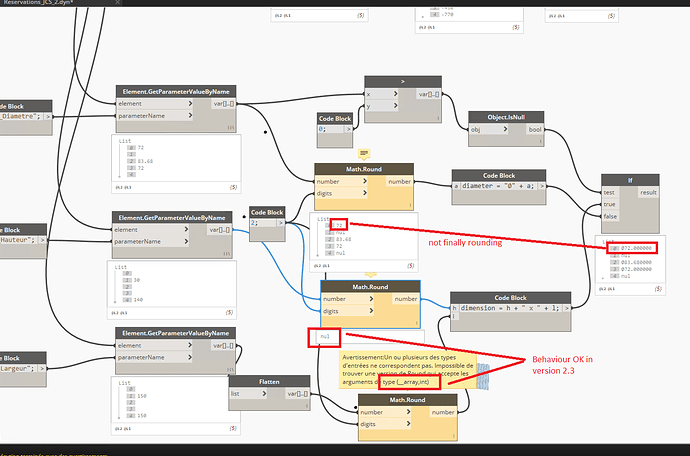Click value 83.68 in the _Diametre list preview
This screenshot has width=690, height=456.
point(145,161)
